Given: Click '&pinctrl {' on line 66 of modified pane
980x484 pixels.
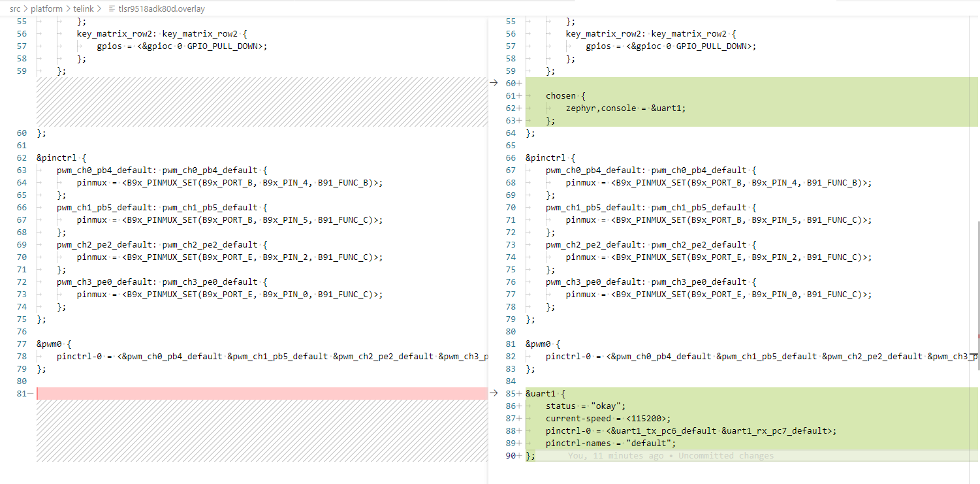Looking at the screenshot, I should coord(550,157).
